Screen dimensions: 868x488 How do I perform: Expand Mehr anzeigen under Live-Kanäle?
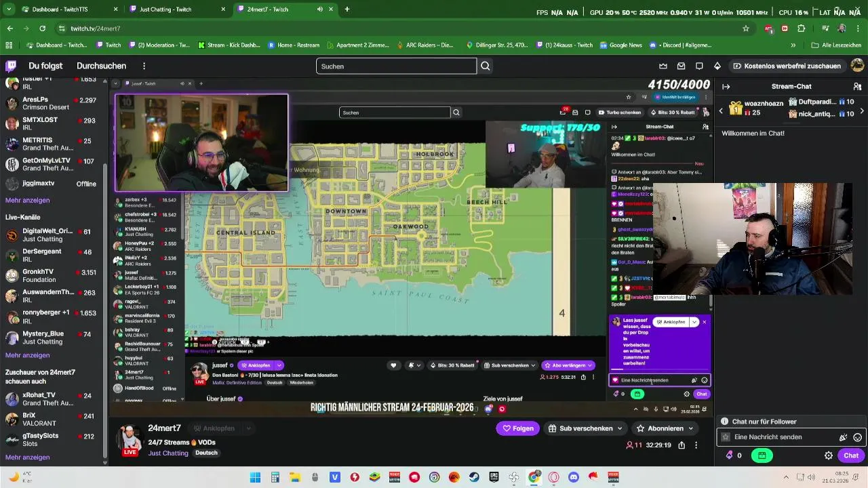click(x=27, y=355)
